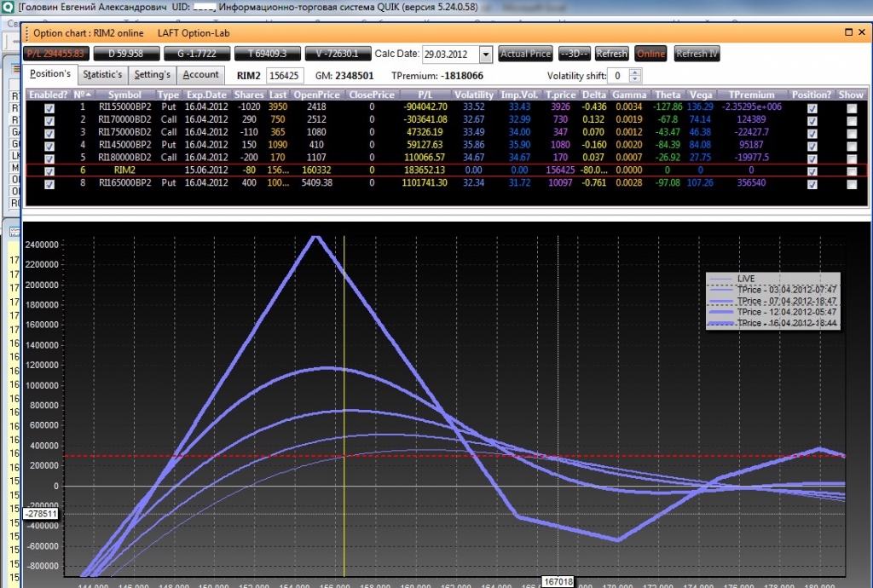Toggle Enabled checkbox for RI180000BD2 row
This screenshot has width=873, height=588.
point(49,159)
